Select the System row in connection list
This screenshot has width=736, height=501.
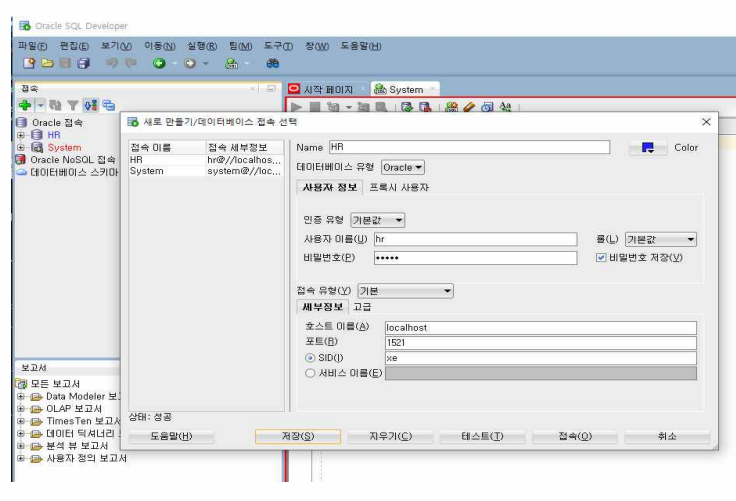206,171
